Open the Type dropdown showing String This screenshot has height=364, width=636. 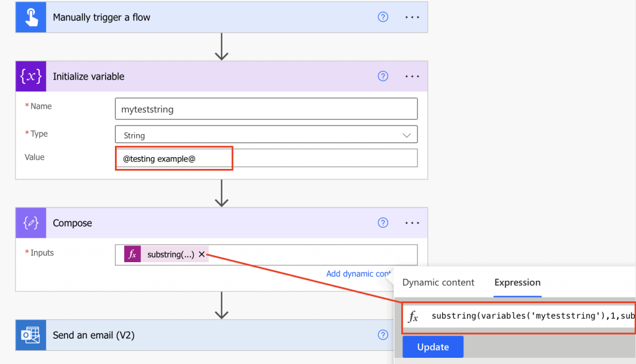coord(266,135)
